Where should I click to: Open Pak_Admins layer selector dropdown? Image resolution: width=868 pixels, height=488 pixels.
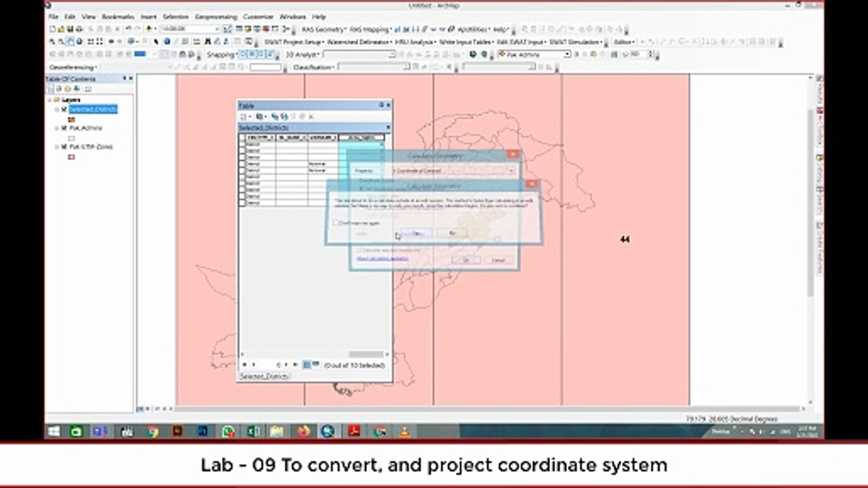(x=567, y=54)
